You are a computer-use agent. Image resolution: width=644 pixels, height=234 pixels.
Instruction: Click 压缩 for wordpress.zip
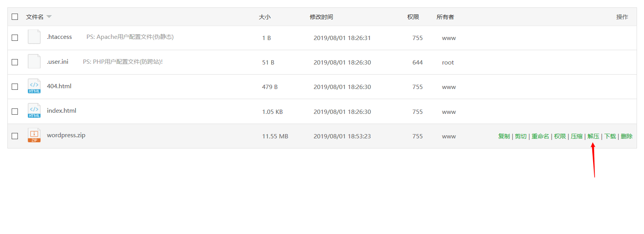pyautogui.click(x=576, y=136)
